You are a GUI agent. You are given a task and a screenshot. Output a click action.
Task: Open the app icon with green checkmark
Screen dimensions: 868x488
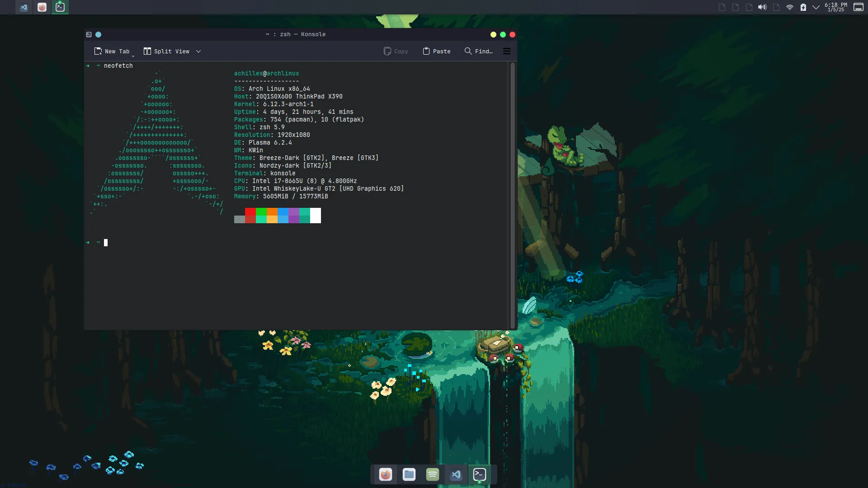pos(60,7)
